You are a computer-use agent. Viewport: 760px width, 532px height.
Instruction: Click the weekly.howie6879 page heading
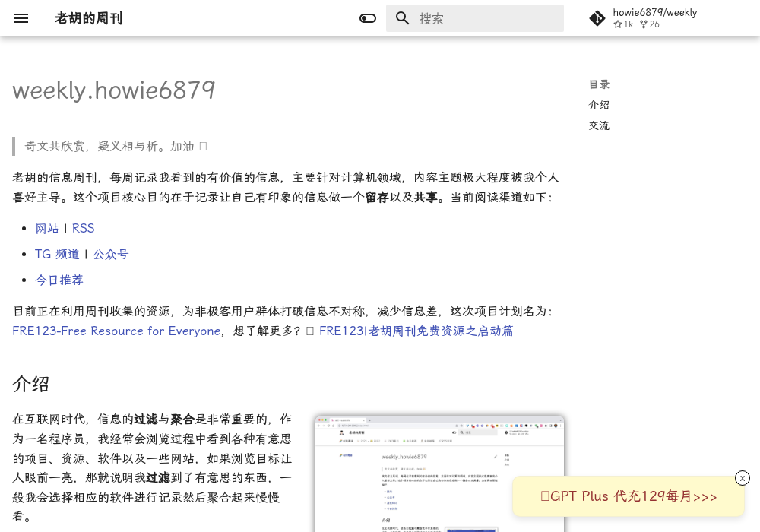(114, 90)
